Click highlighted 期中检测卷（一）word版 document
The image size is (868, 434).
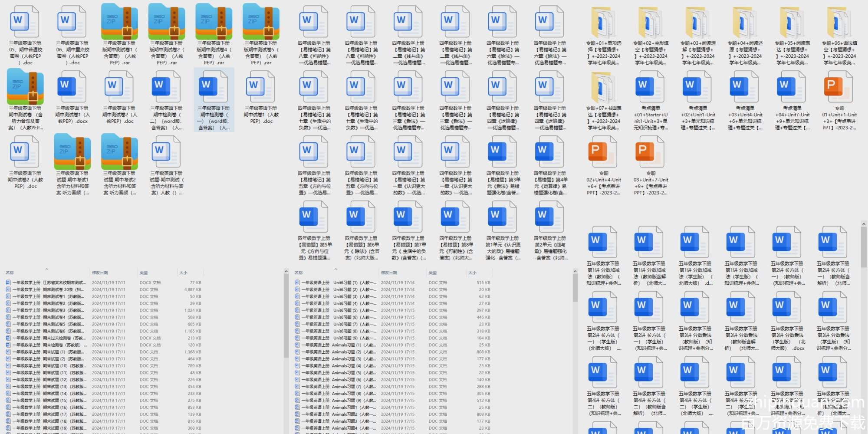(x=214, y=88)
